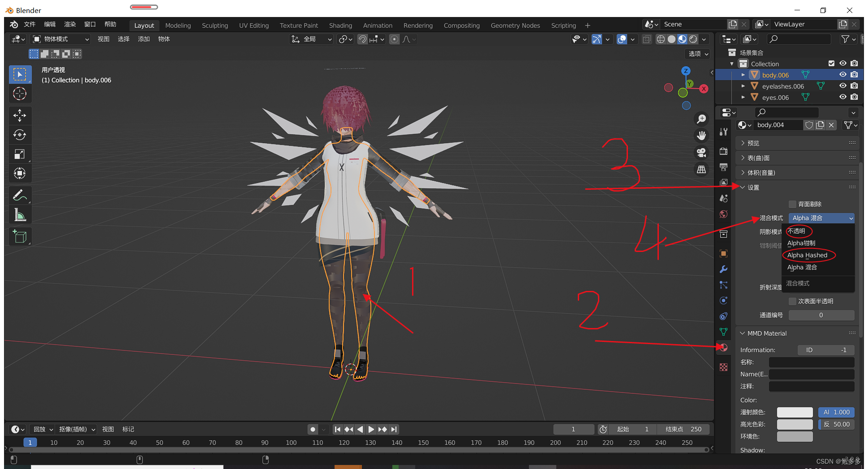868x469 pixels.
Task: Open the 全局 transform orientation dropdown
Action: [x=311, y=39]
